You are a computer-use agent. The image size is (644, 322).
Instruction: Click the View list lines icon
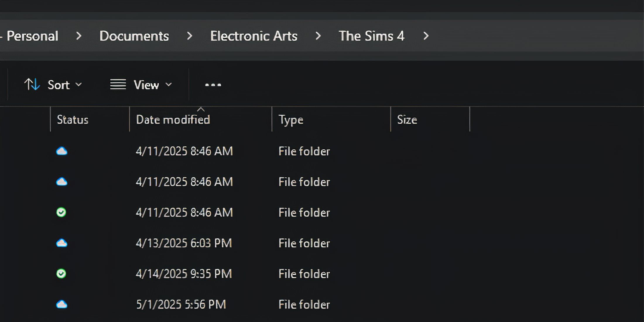click(118, 85)
